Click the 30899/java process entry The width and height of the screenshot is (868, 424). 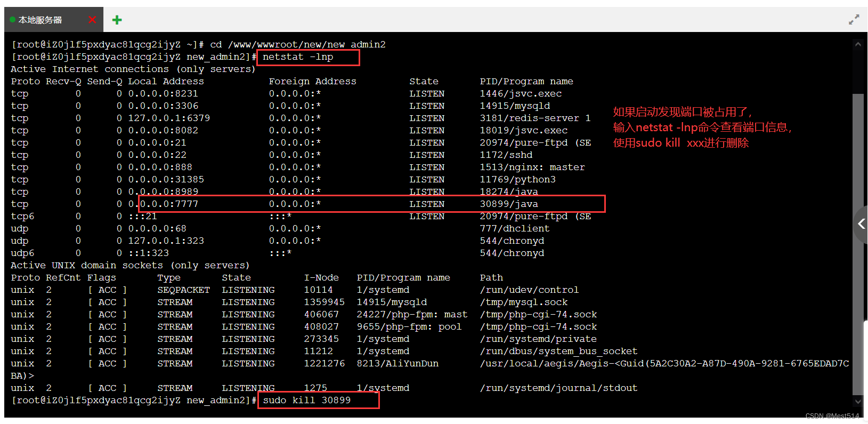(x=509, y=204)
